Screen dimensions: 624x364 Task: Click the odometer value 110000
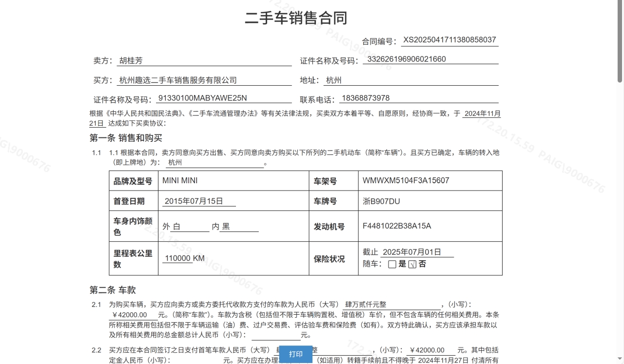point(177,258)
